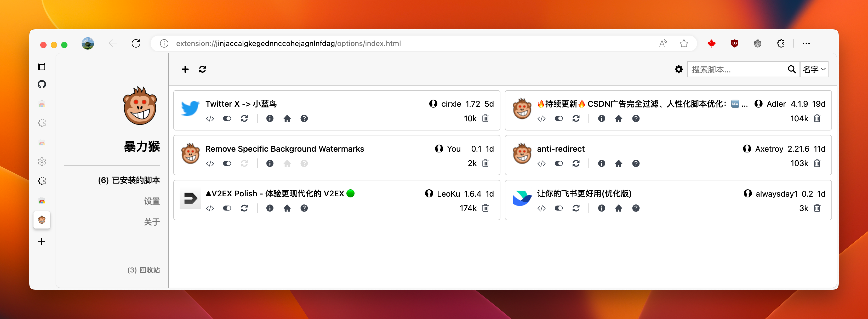Expand the 名字 sort order dropdown

pos(814,69)
